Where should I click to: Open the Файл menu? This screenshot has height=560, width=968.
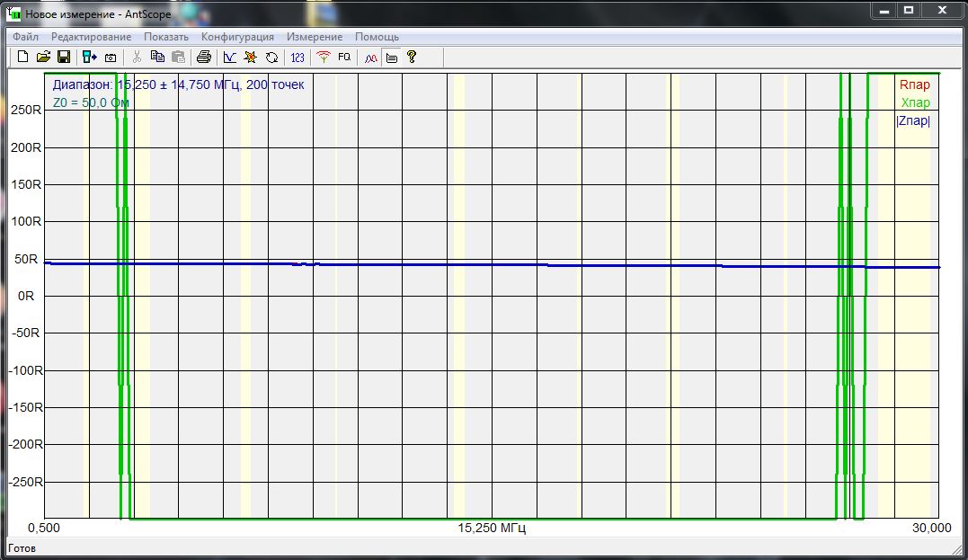click(x=25, y=37)
